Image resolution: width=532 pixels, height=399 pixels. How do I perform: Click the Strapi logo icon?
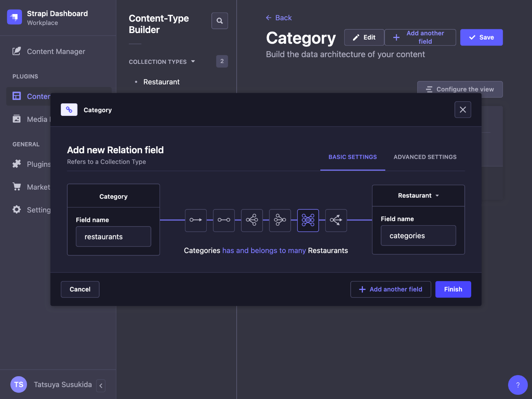click(14, 17)
